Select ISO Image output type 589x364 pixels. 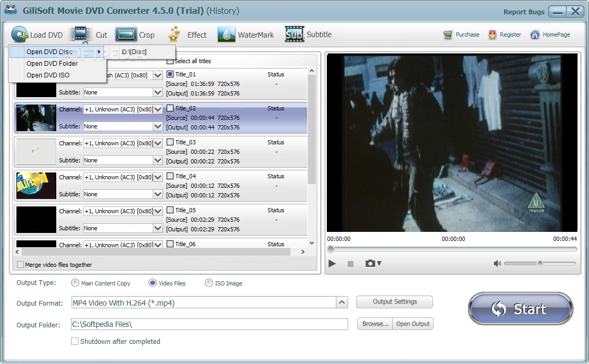pyautogui.click(x=209, y=283)
